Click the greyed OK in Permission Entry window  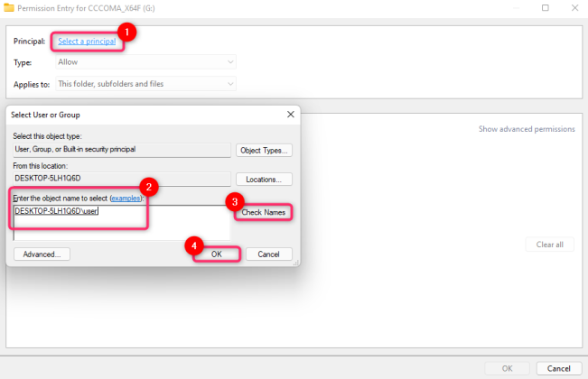(x=508, y=368)
